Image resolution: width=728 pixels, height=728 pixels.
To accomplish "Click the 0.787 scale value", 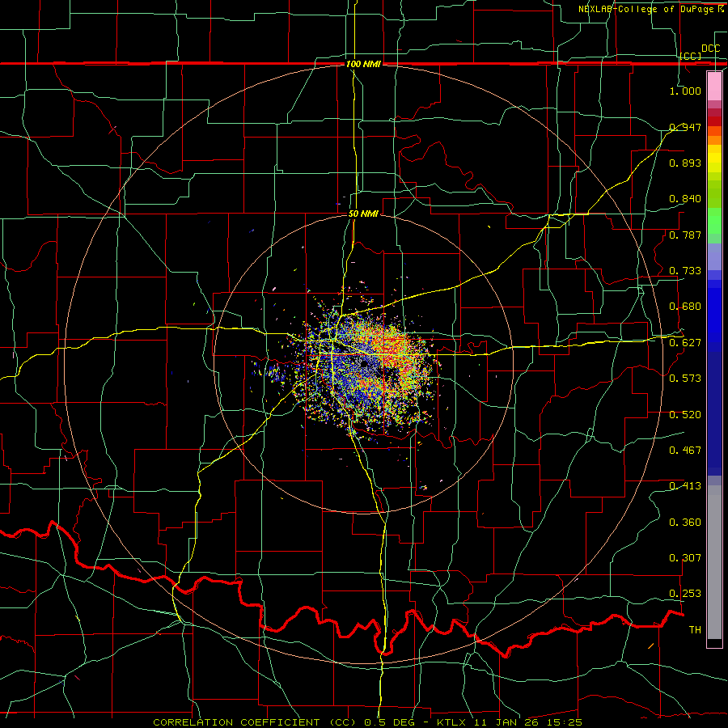I will point(685,235).
